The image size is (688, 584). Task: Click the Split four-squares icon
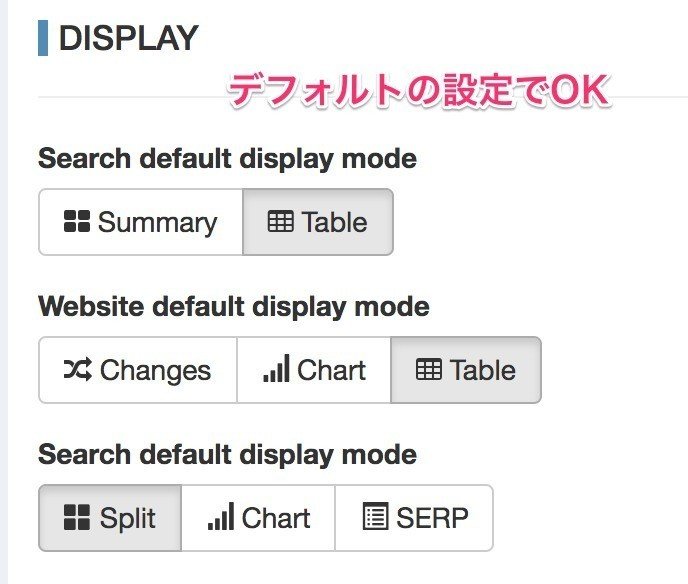pos(76,518)
